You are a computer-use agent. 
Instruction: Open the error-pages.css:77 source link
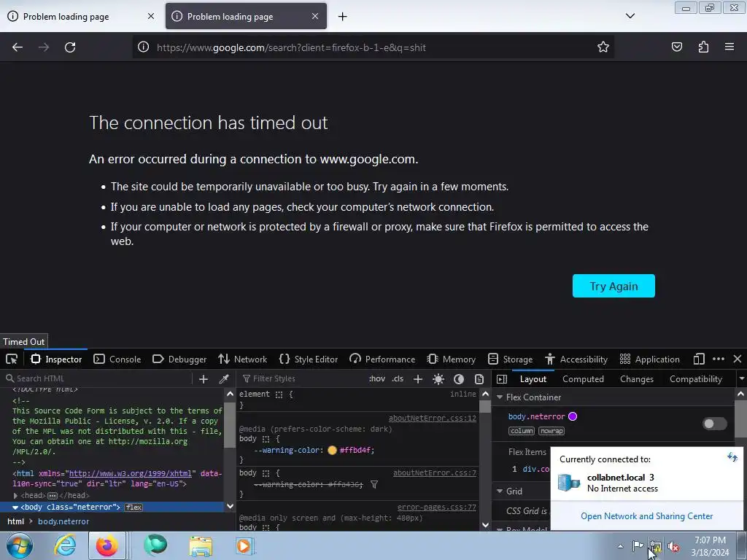click(x=436, y=507)
